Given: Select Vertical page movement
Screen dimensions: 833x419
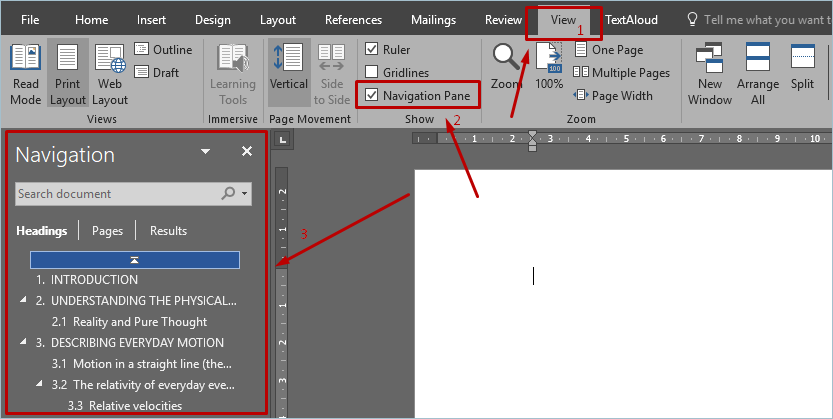Looking at the screenshot, I should coord(289,68).
